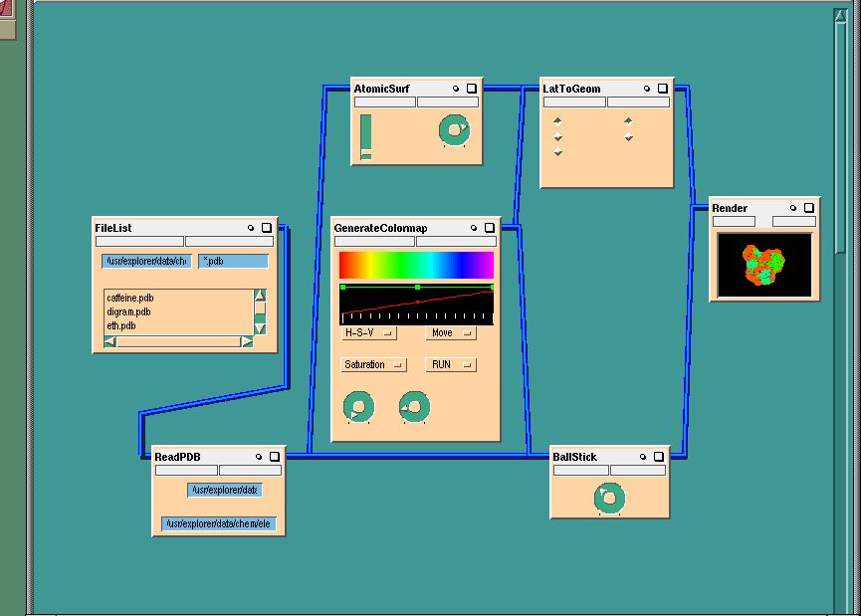Open the Move mode dropdown

[x=451, y=333]
